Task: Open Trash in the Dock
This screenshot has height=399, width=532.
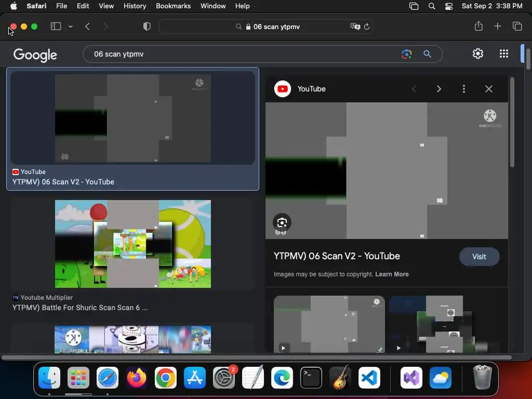Action: point(482,377)
